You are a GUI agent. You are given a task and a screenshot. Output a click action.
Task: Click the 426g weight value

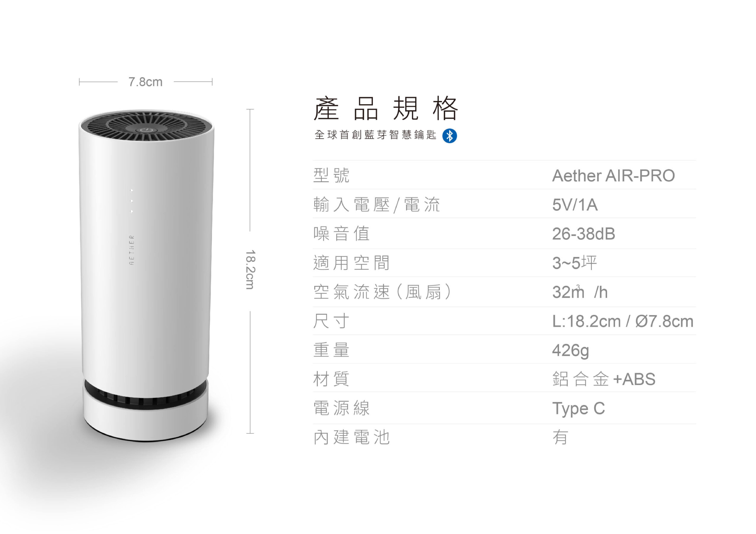(x=571, y=350)
